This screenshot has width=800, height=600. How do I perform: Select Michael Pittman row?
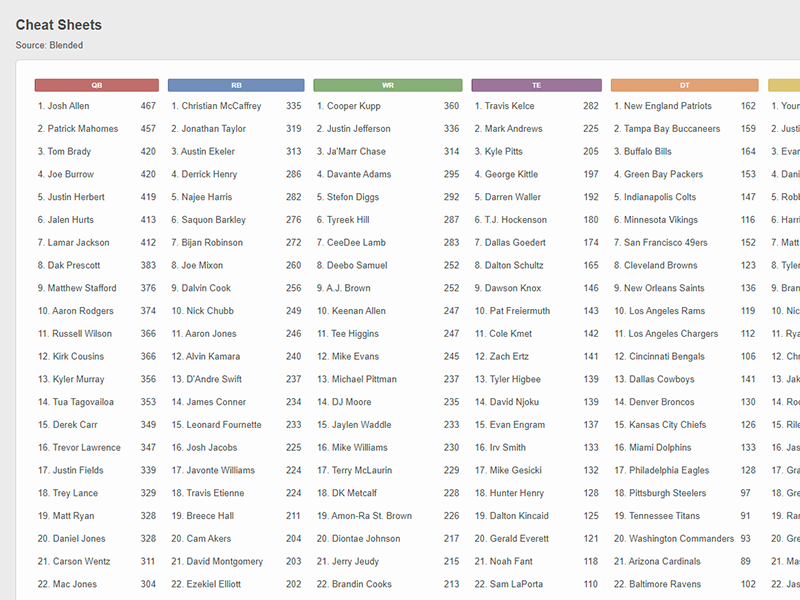[x=388, y=379]
